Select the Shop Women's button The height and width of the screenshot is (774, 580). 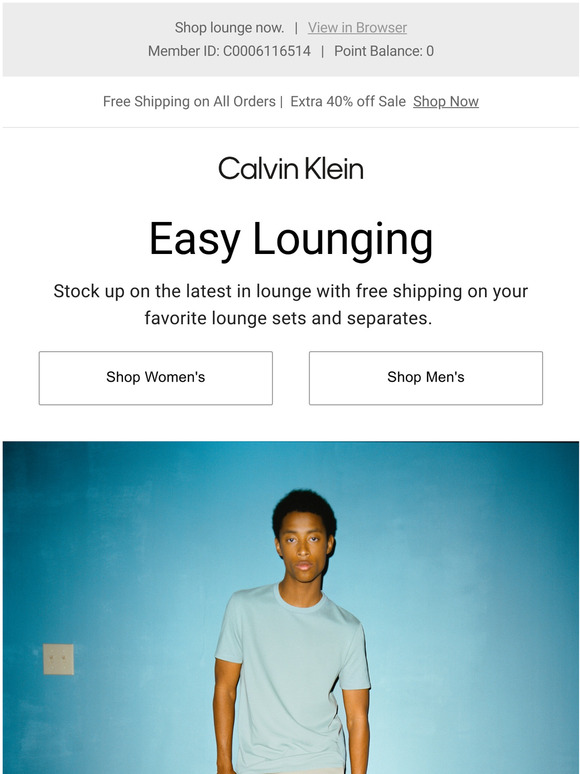(155, 378)
